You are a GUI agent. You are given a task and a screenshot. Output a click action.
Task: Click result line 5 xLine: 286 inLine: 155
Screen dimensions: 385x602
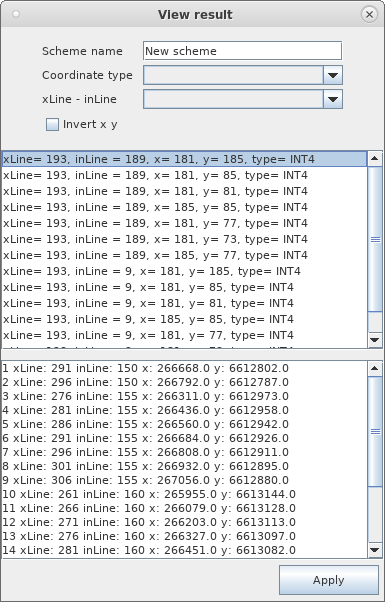coord(146,424)
